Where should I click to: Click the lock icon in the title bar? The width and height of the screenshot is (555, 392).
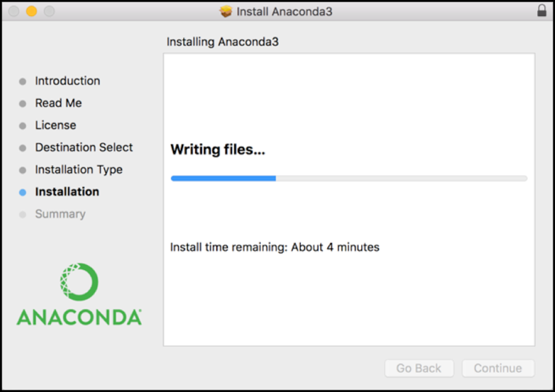[541, 11]
